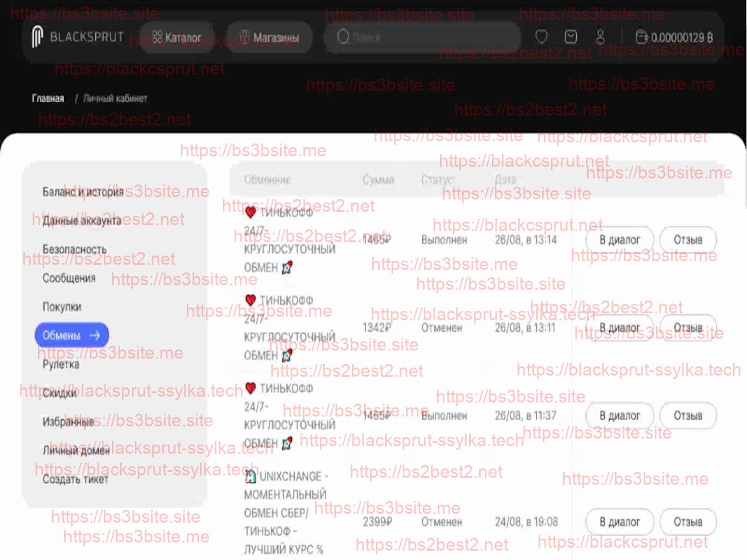Click the 1342₽ amount cell
The height and width of the screenshot is (560, 747).
(x=376, y=328)
